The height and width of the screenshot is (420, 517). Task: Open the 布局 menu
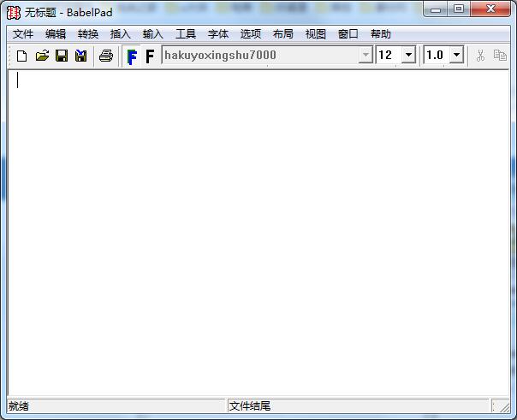(x=283, y=34)
